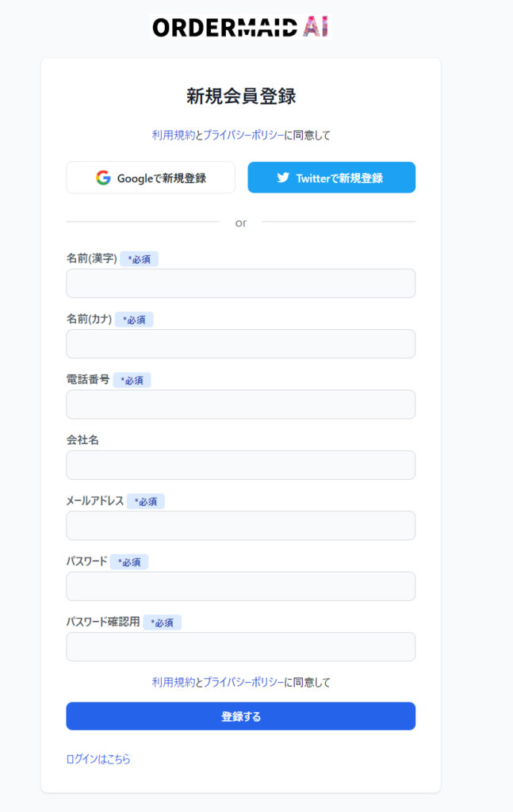Focus the 名前(漢字) input field
This screenshot has height=812, width=513.
pos(241,283)
